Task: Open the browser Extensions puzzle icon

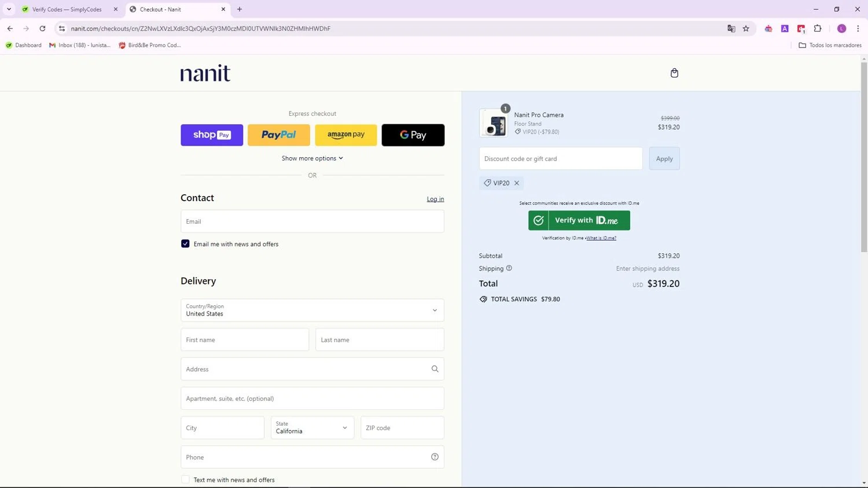Action: (x=818, y=28)
